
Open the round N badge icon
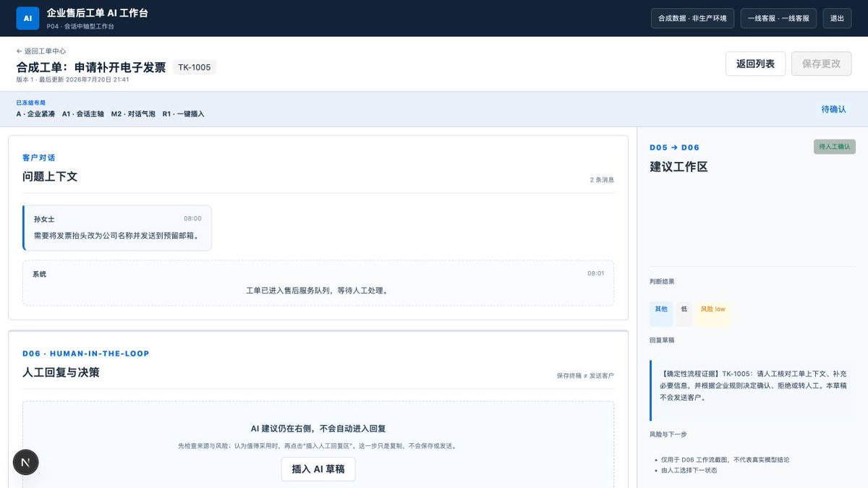[x=26, y=462]
